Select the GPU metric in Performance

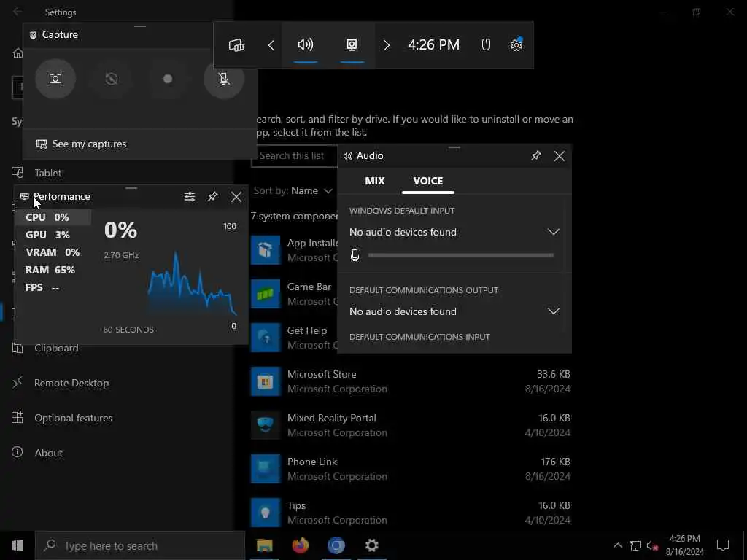[53, 235]
